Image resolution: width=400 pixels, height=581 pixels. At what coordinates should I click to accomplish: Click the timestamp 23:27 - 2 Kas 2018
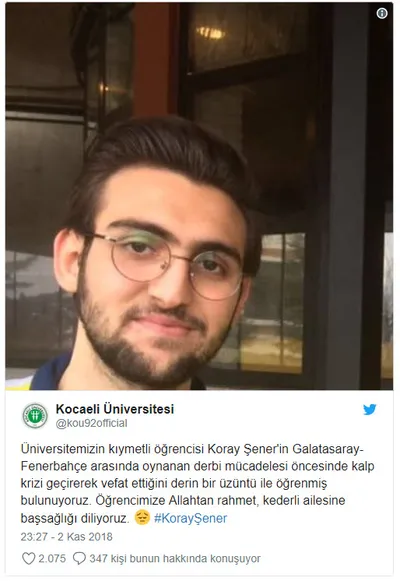67,537
